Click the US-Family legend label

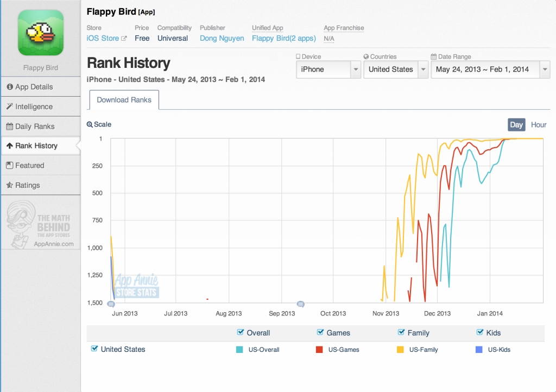click(x=424, y=350)
